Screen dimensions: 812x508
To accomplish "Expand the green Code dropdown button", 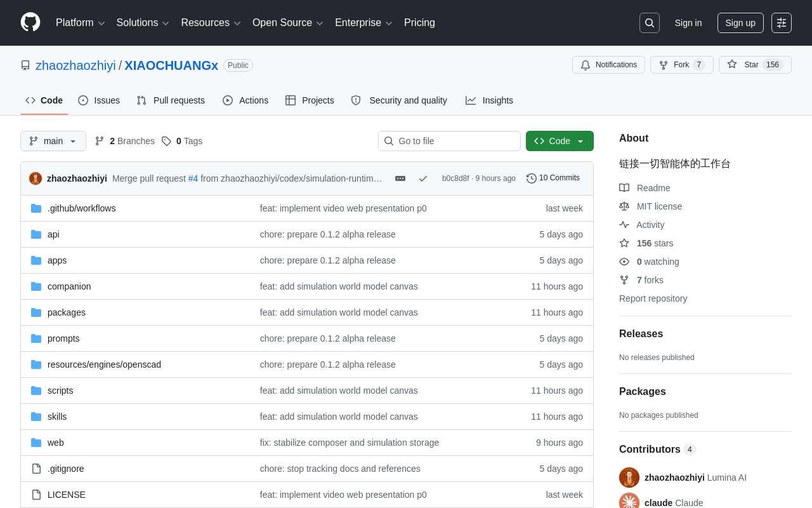I will tap(560, 141).
